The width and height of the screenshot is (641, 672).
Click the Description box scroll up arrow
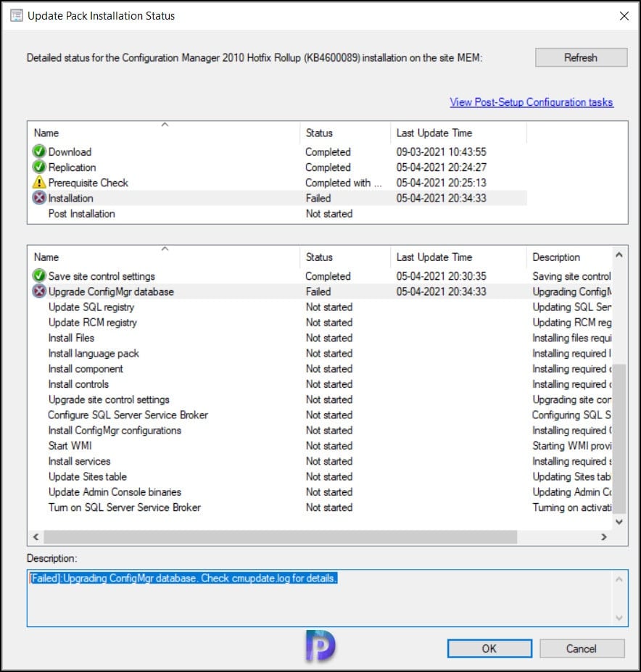coord(619,579)
